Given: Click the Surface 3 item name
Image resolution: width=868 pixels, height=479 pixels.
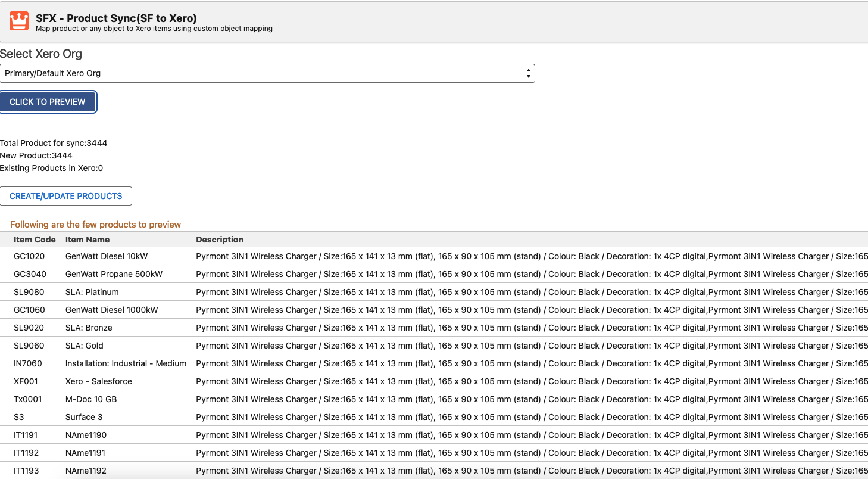Looking at the screenshot, I should (84, 417).
